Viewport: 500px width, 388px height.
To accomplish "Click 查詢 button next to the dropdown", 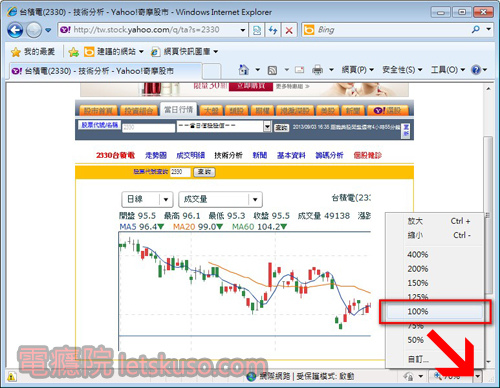I will click(281, 127).
